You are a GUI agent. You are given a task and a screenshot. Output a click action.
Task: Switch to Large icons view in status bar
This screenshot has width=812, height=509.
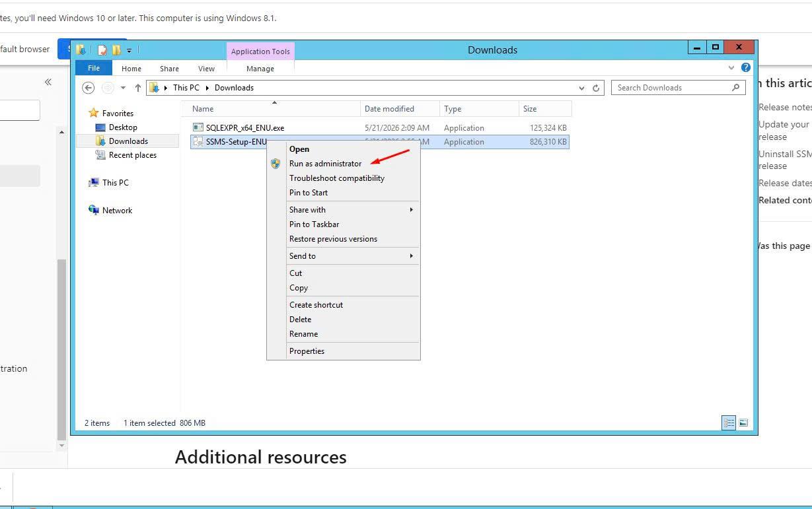[x=743, y=423]
